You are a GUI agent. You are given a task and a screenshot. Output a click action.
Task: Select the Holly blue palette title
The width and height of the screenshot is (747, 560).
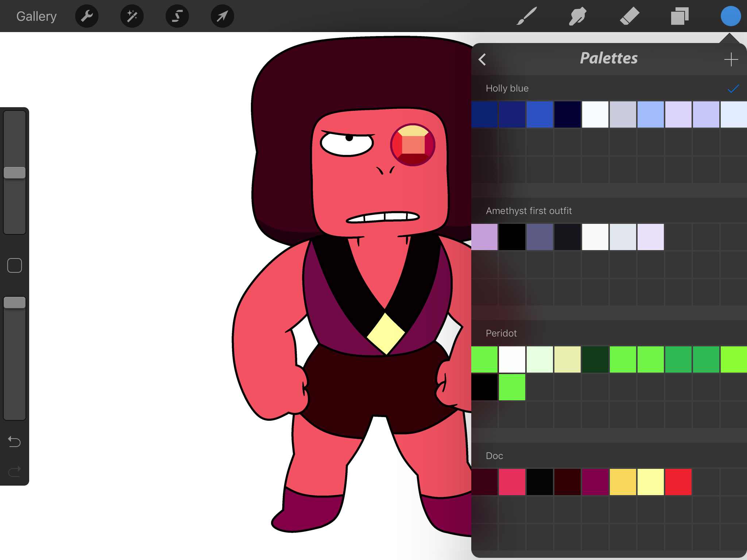(x=507, y=88)
